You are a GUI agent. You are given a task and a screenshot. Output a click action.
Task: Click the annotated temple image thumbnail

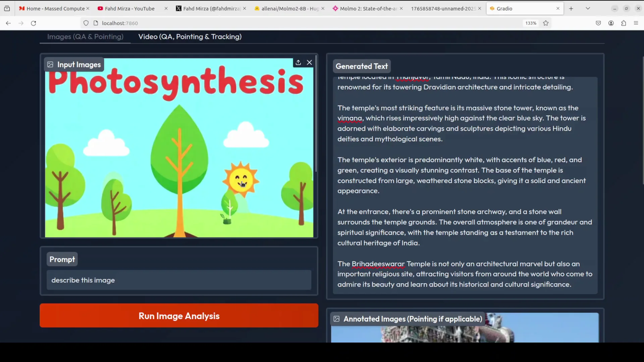pos(465,333)
